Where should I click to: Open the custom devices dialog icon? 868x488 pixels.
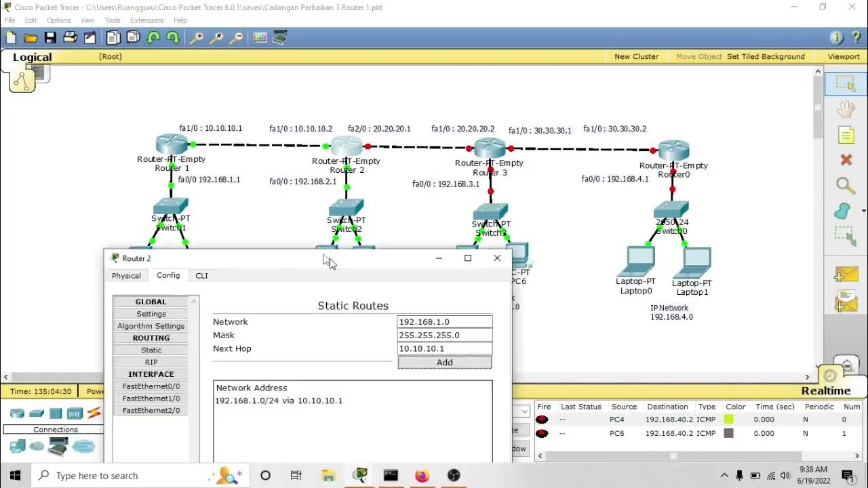[x=279, y=38]
